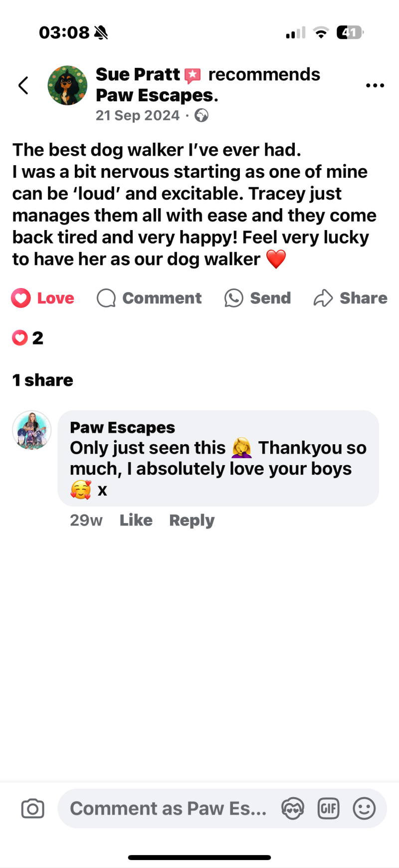The height and width of the screenshot is (868, 399).
Task: Open Sue Pratt's profile picture
Action: pos(67,85)
